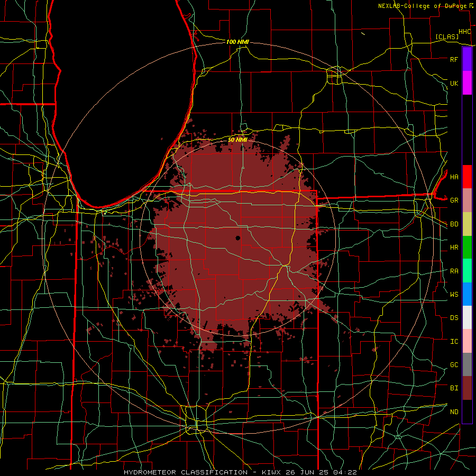The height and width of the screenshot is (476, 476).
Task: Click the white DS legend color swatch
Action: pos(467,317)
